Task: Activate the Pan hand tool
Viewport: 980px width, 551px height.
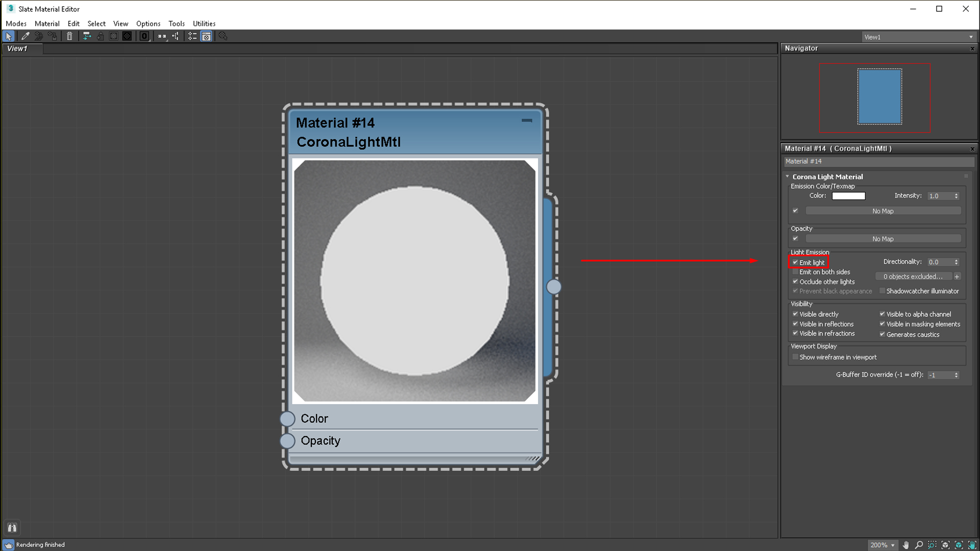Action: click(x=905, y=545)
